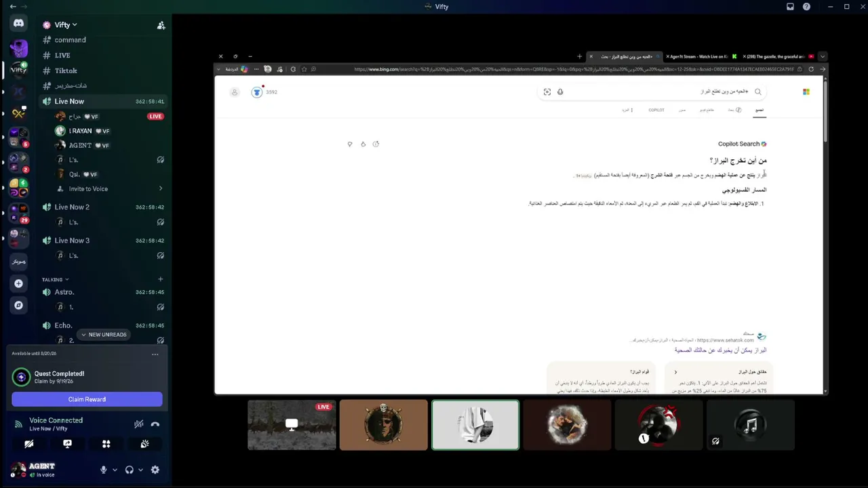This screenshot has height=488, width=868.
Task: Click the Claim Reward button
Action: tap(87, 399)
